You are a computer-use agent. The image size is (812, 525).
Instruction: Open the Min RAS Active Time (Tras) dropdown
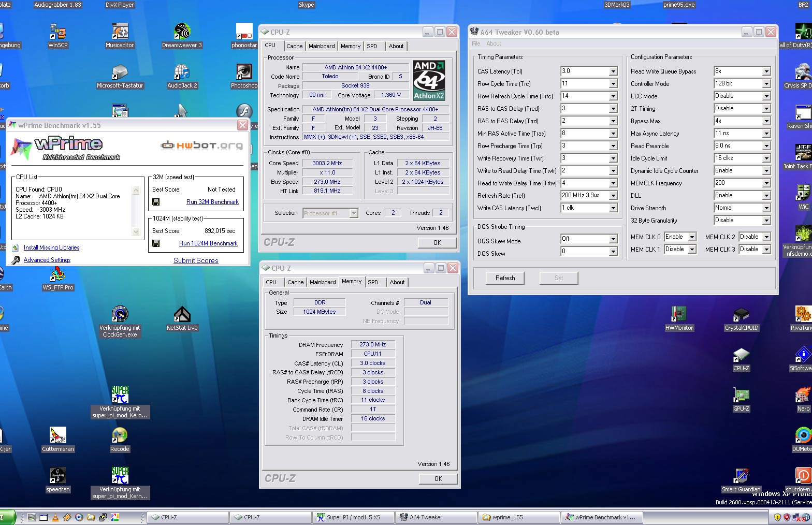pyautogui.click(x=613, y=134)
